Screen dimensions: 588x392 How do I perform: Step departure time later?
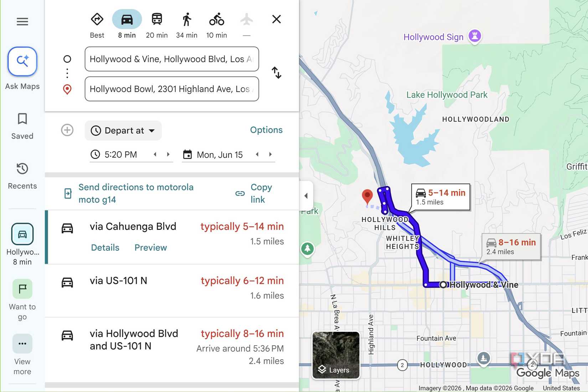pyautogui.click(x=168, y=154)
